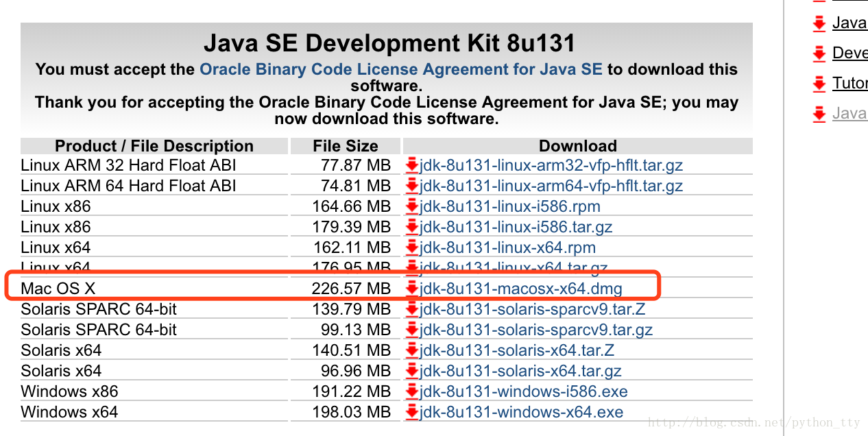The image size is (868, 436).
Task: Open sidebar Tuto link
Action: point(849,83)
